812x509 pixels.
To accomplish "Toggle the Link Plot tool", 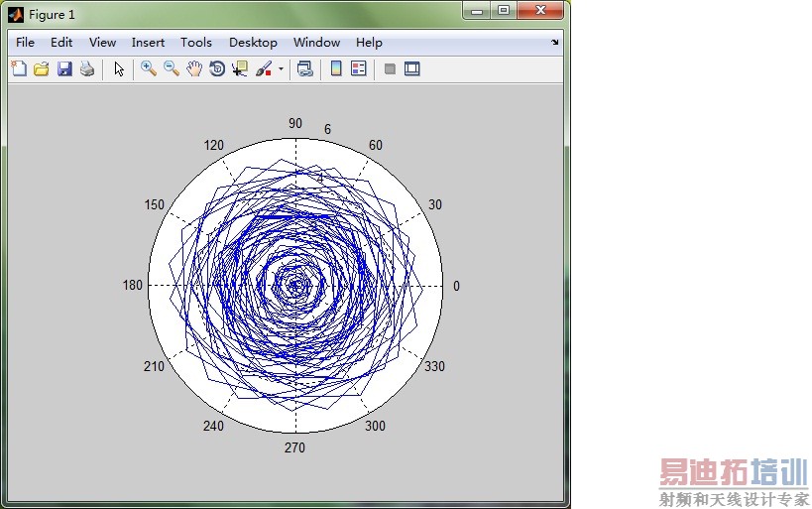I will coord(305,68).
